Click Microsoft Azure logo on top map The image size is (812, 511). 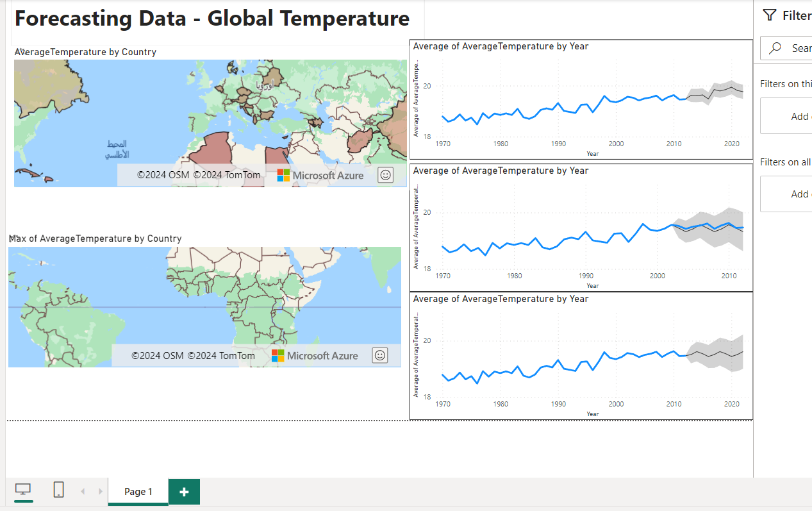click(320, 175)
